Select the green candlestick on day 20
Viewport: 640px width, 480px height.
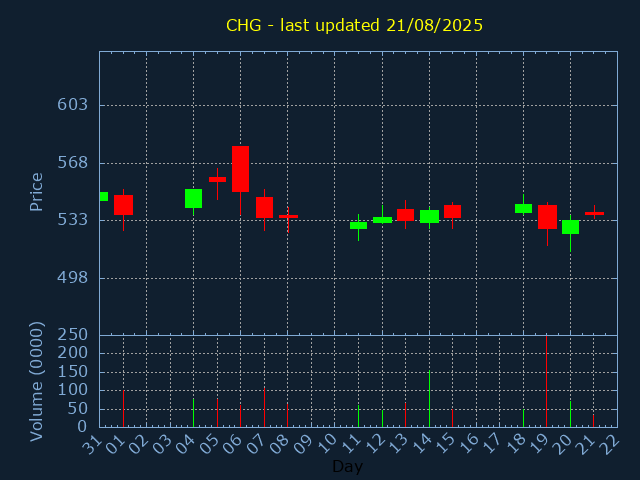(570, 227)
